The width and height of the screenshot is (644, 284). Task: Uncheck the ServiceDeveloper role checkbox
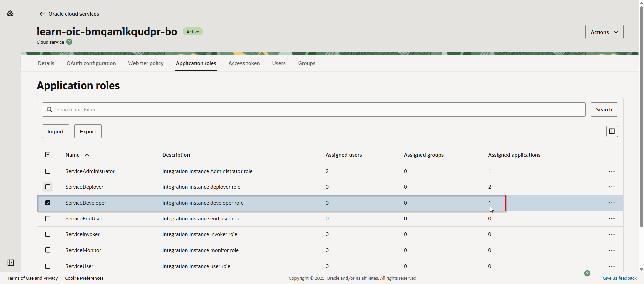pos(48,203)
